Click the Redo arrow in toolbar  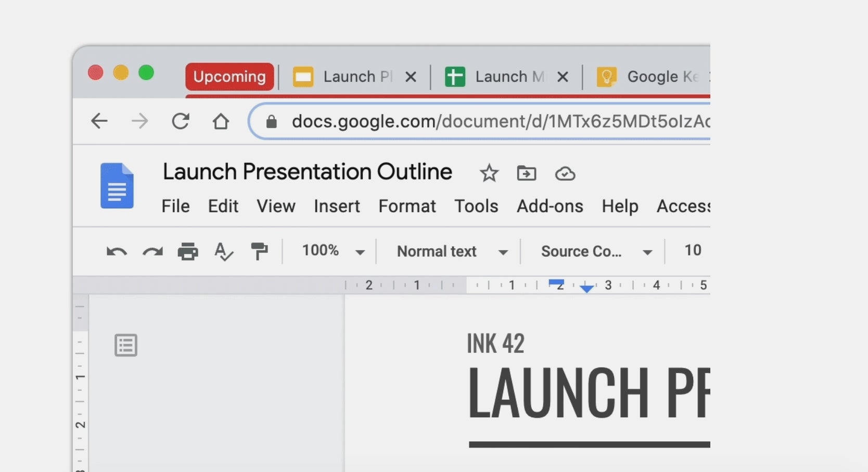[x=152, y=252]
